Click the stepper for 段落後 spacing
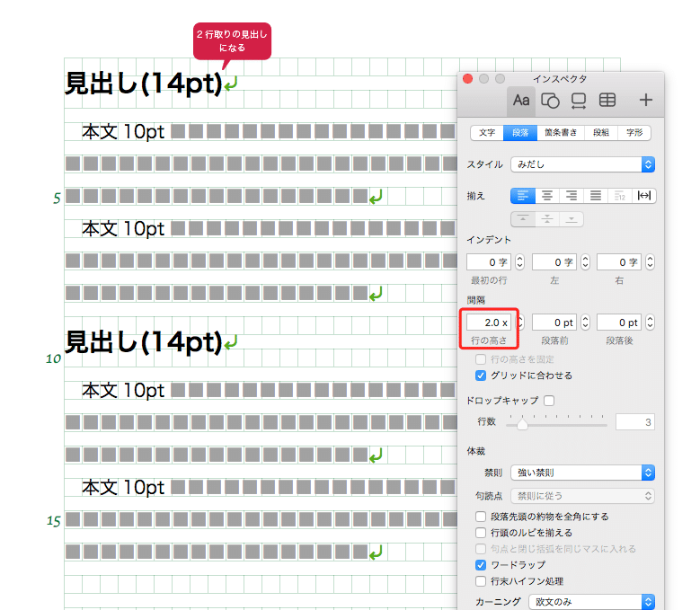 tap(650, 323)
